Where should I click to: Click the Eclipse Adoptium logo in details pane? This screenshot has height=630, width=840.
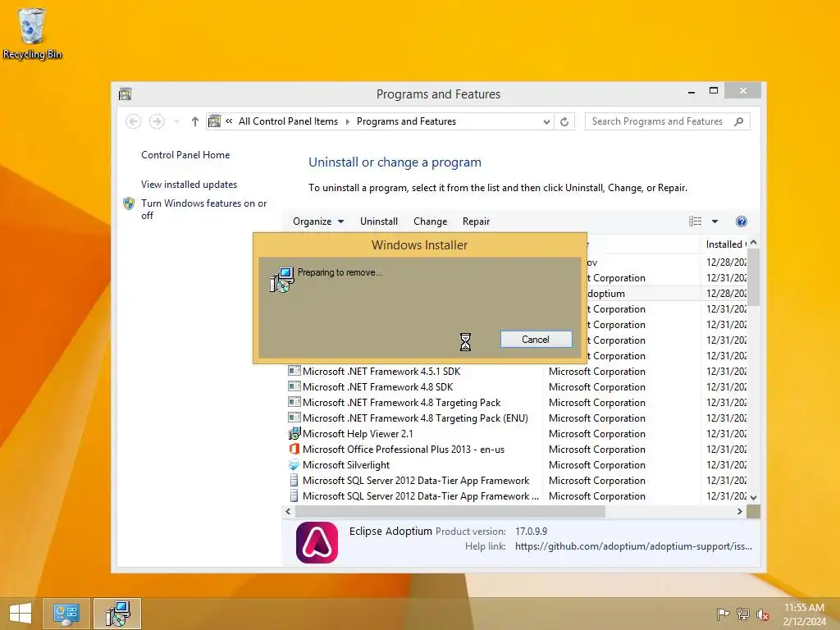[317, 542]
